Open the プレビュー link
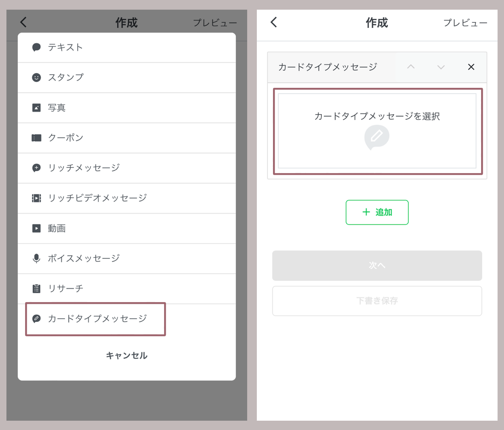 (x=465, y=22)
